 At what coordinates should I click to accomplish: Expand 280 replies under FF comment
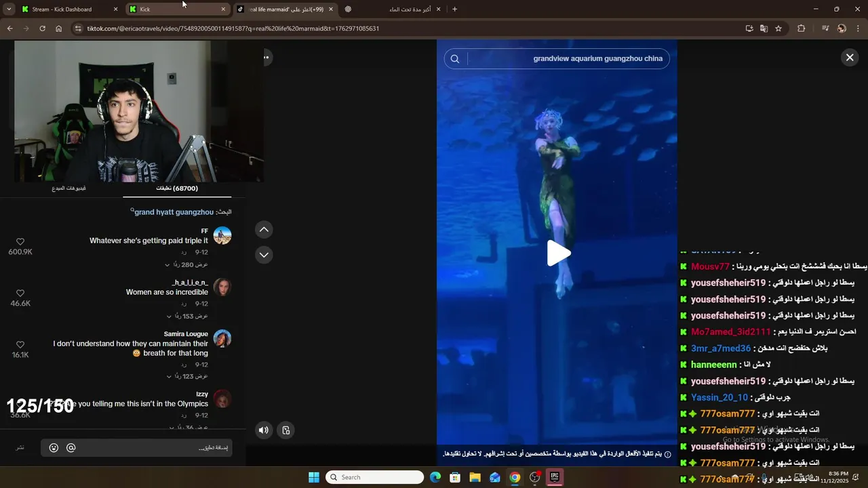(187, 264)
